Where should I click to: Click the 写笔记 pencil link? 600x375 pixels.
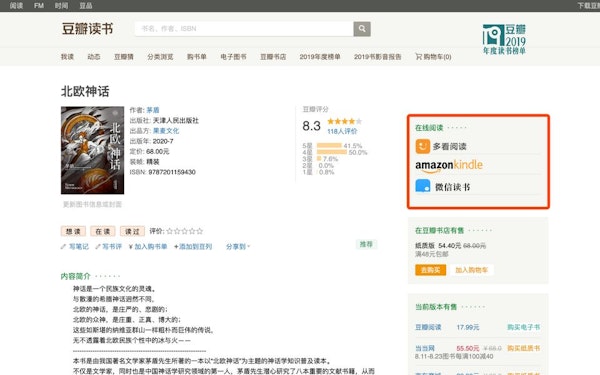pyautogui.click(x=75, y=246)
